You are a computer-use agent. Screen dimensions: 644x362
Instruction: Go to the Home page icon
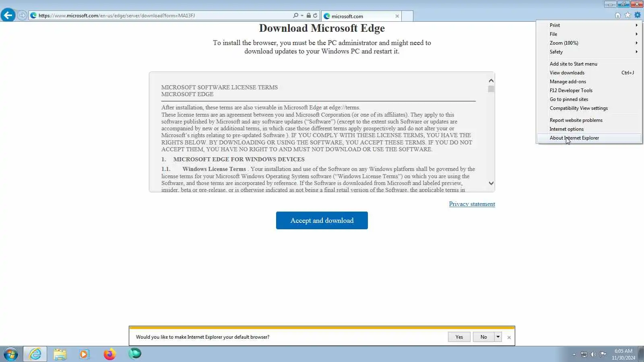tap(618, 15)
